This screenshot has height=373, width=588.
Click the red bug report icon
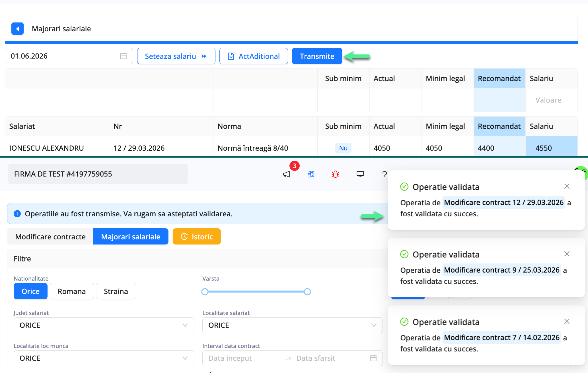336,174
